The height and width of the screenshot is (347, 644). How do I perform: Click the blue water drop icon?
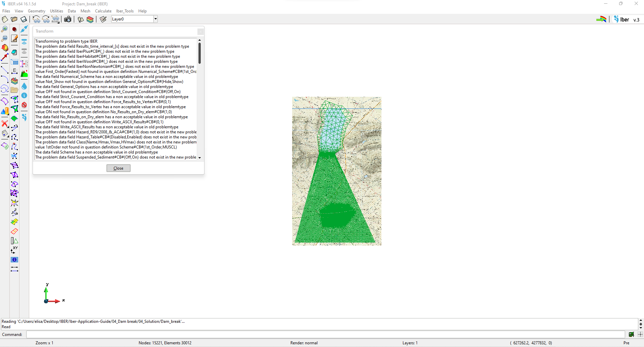point(24,86)
